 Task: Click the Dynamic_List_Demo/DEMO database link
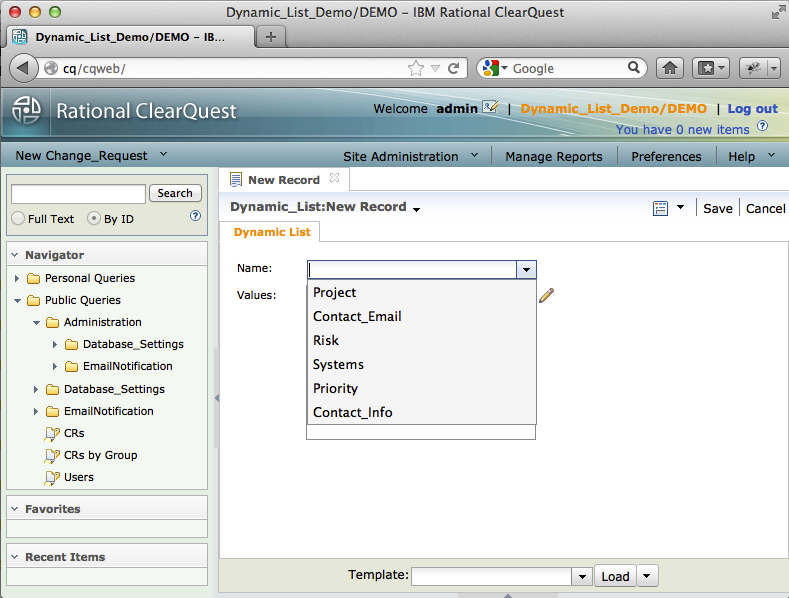(x=613, y=109)
